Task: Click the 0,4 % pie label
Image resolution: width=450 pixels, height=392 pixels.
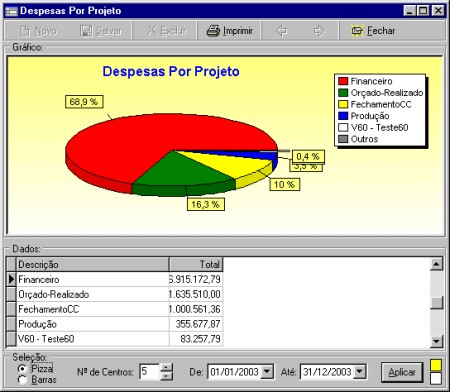Action: pyautogui.click(x=308, y=156)
